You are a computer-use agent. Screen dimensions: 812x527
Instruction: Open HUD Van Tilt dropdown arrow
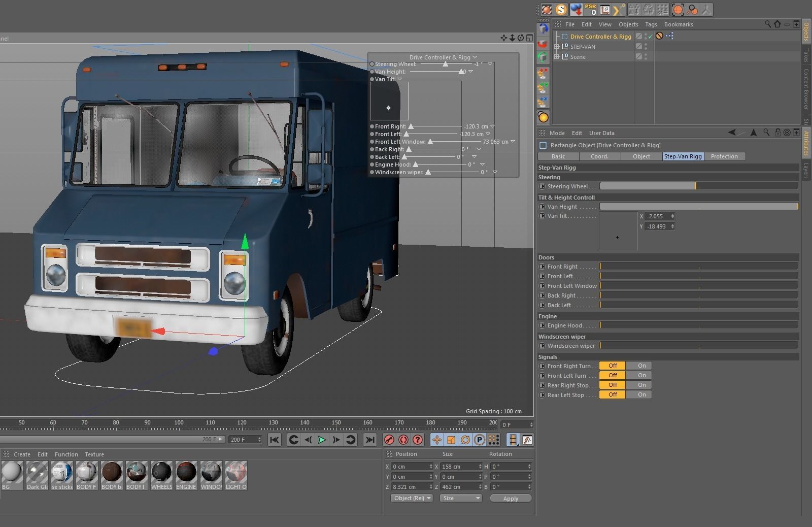pyautogui.click(x=400, y=79)
